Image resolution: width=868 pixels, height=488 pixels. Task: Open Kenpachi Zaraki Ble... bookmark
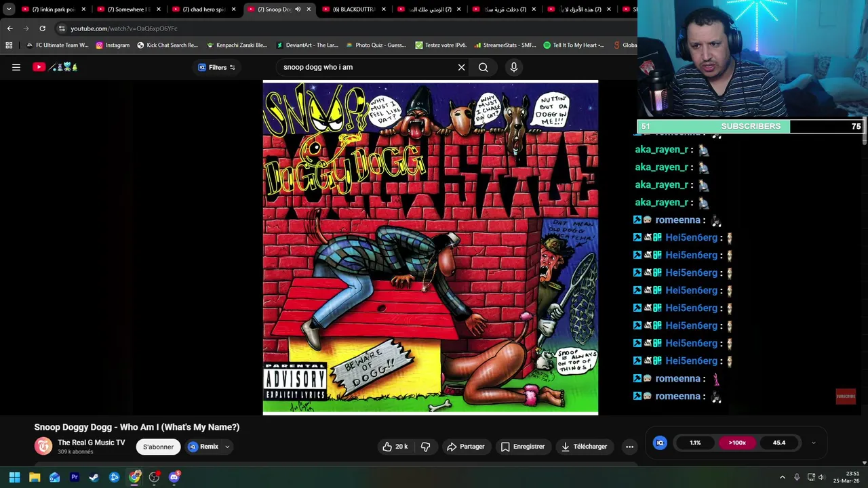tap(237, 45)
